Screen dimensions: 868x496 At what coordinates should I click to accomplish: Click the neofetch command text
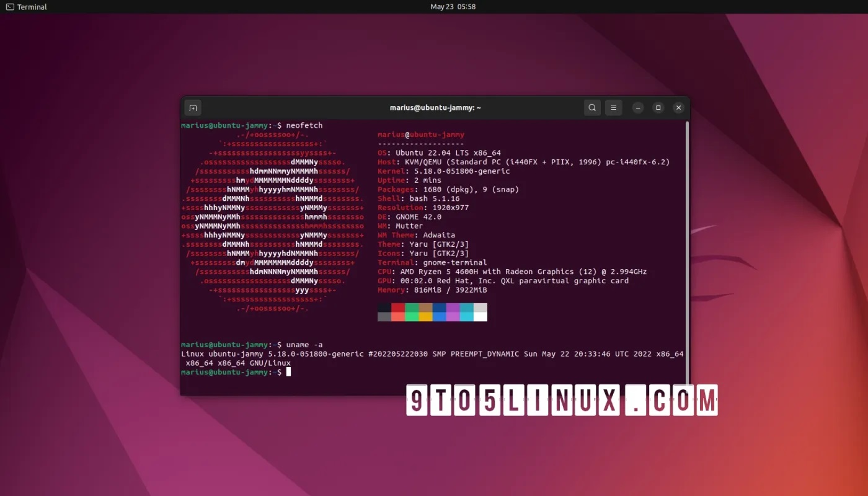tap(304, 125)
